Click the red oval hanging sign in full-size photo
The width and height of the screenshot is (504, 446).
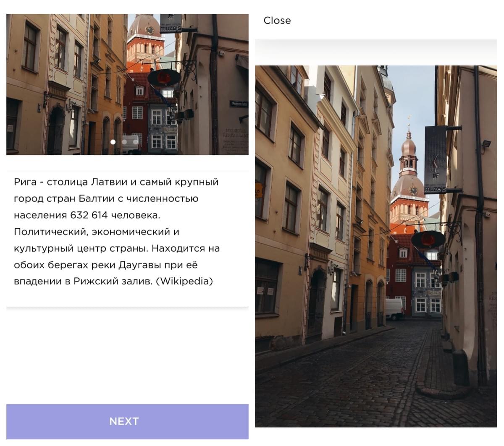(428, 240)
